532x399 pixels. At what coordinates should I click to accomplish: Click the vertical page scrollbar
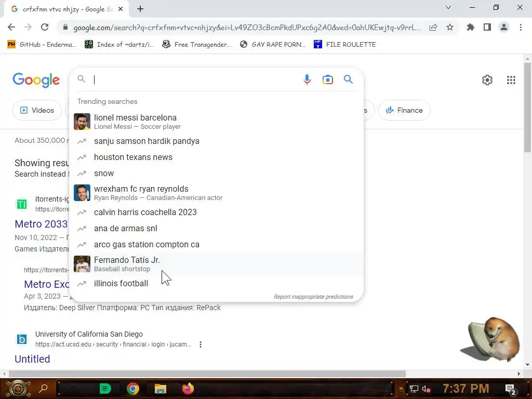click(x=527, y=107)
